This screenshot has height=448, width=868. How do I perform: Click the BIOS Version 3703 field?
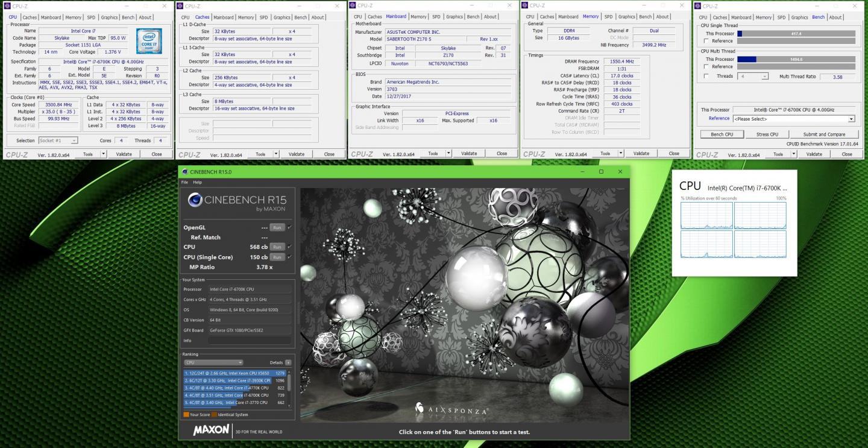coord(448,89)
